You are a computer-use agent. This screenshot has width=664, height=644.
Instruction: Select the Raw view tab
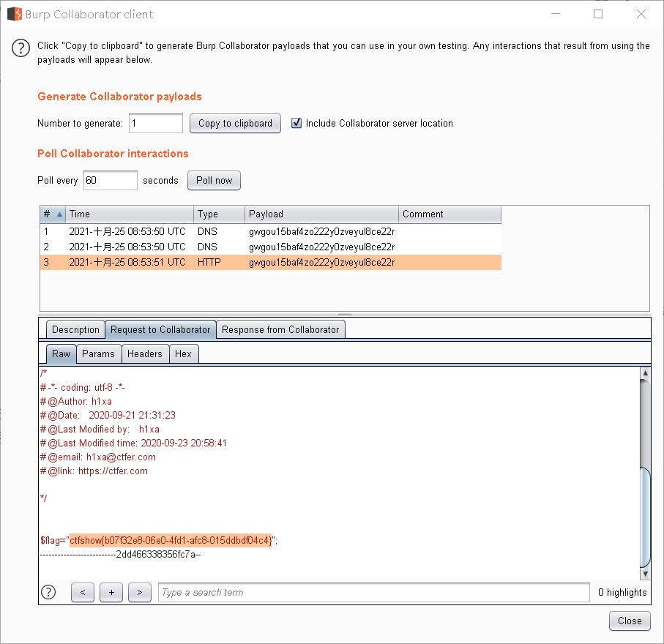tap(61, 353)
